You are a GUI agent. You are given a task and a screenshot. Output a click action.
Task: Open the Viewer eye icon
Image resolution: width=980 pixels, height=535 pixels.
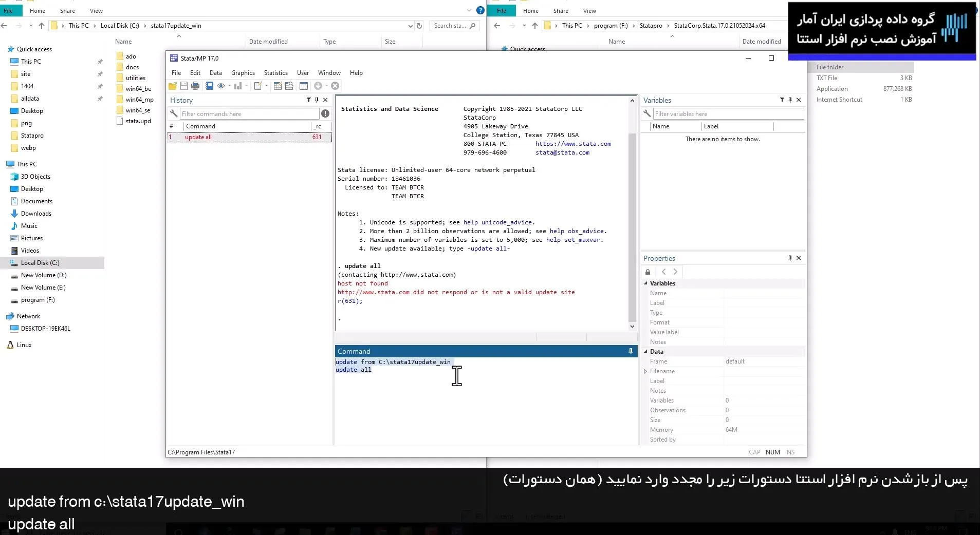221,86
